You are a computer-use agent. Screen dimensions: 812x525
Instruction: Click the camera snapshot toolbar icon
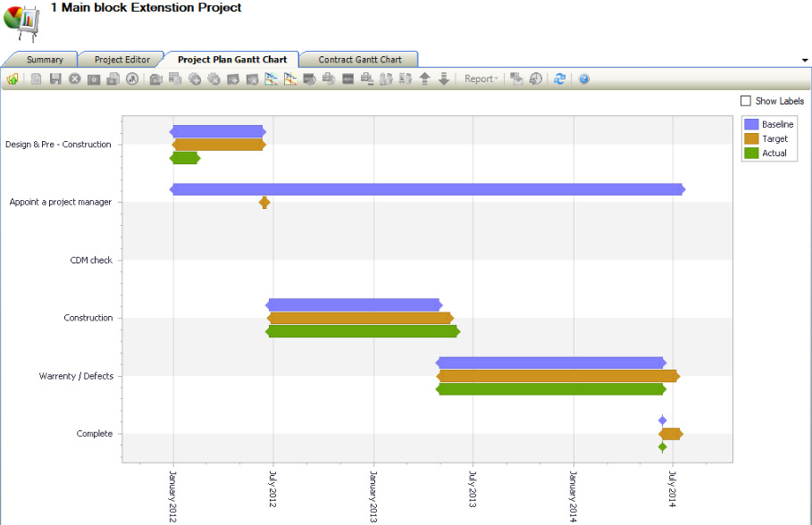coord(155,79)
